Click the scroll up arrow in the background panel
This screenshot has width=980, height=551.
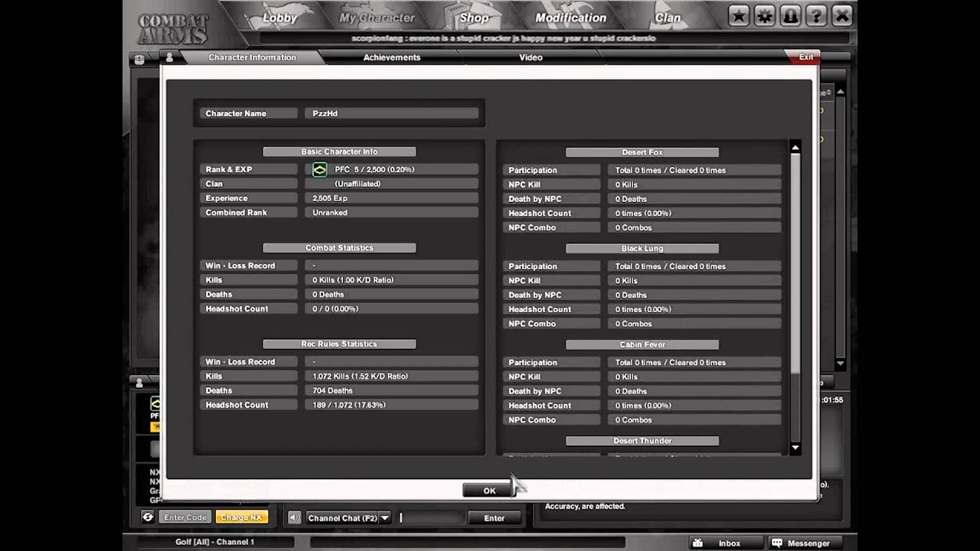[840, 93]
